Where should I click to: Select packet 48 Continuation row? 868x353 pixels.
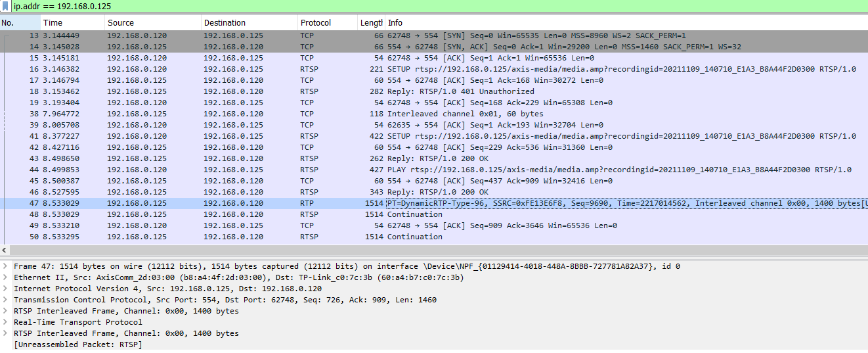click(434, 214)
